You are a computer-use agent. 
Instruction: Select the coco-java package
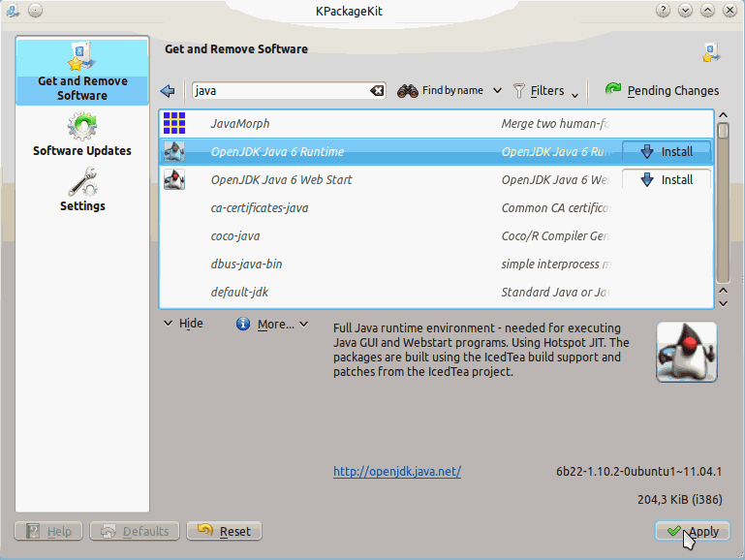(x=235, y=235)
